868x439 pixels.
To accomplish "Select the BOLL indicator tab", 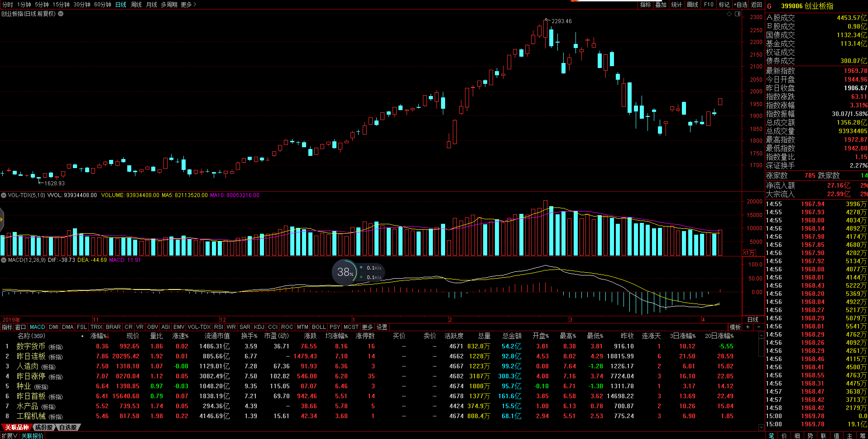I will [319, 327].
